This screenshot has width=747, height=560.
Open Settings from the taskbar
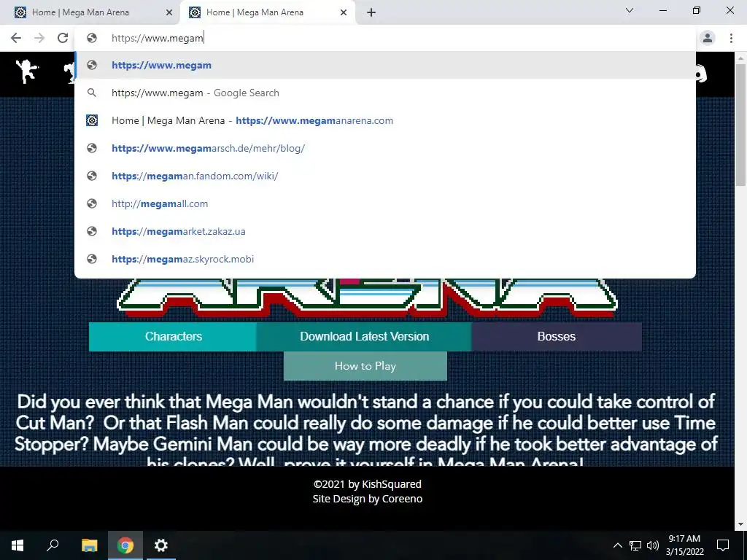coord(161,545)
